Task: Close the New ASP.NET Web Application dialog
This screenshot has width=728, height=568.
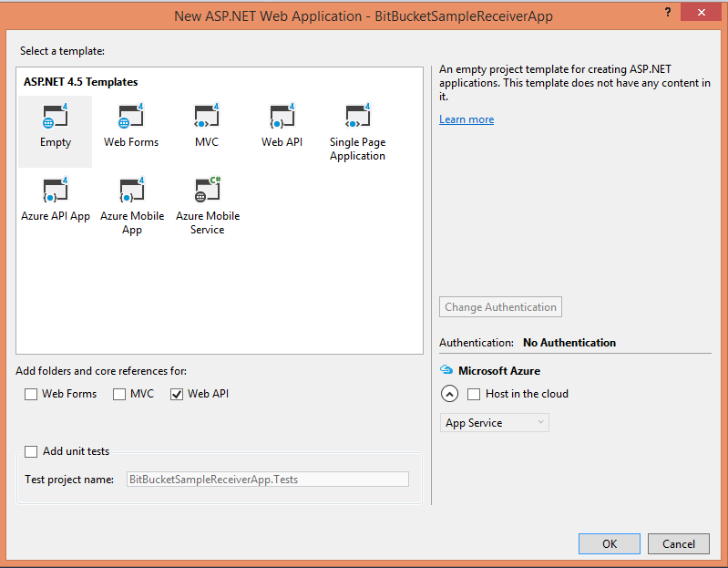Action: click(701, 12)
